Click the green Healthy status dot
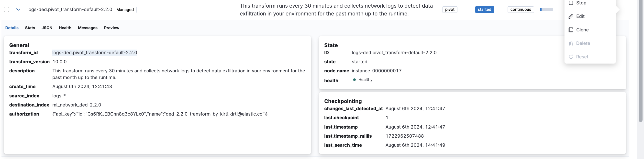This screenshot has width=644, height=159. (x=354, y=80)
